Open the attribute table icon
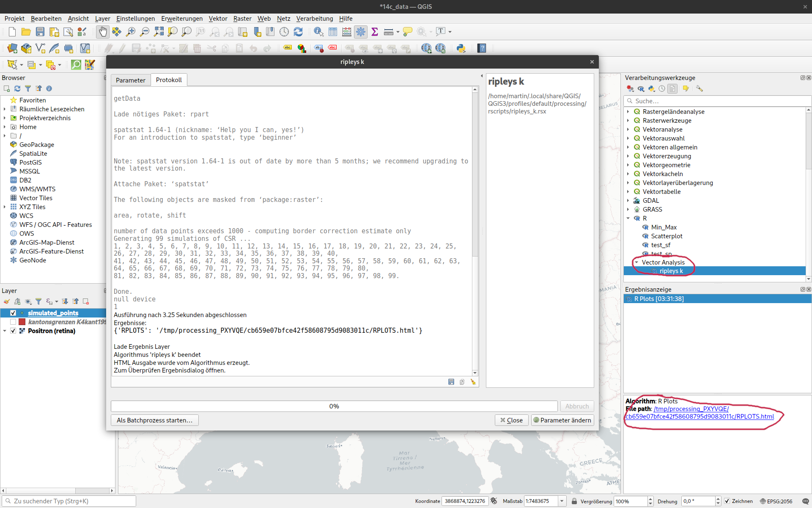The height and width of the screenshot is (508, 812). (x=333, y=32)
